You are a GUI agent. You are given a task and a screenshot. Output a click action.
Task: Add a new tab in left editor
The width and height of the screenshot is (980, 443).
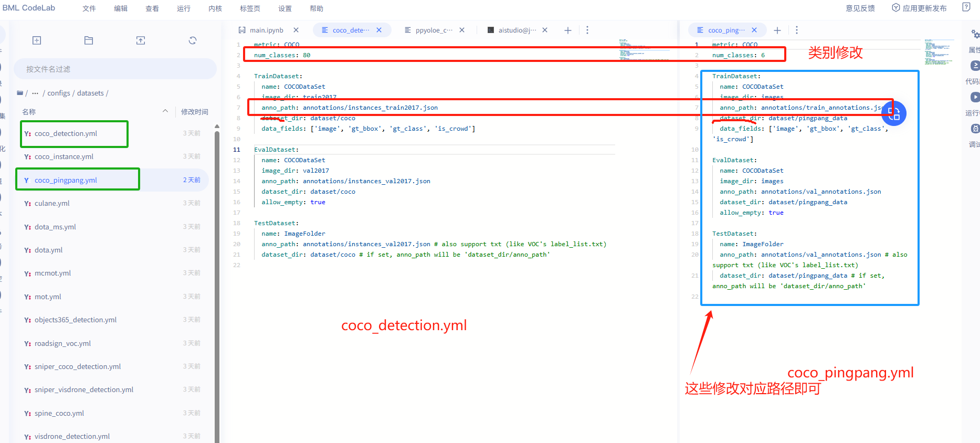tap(567, 30)
